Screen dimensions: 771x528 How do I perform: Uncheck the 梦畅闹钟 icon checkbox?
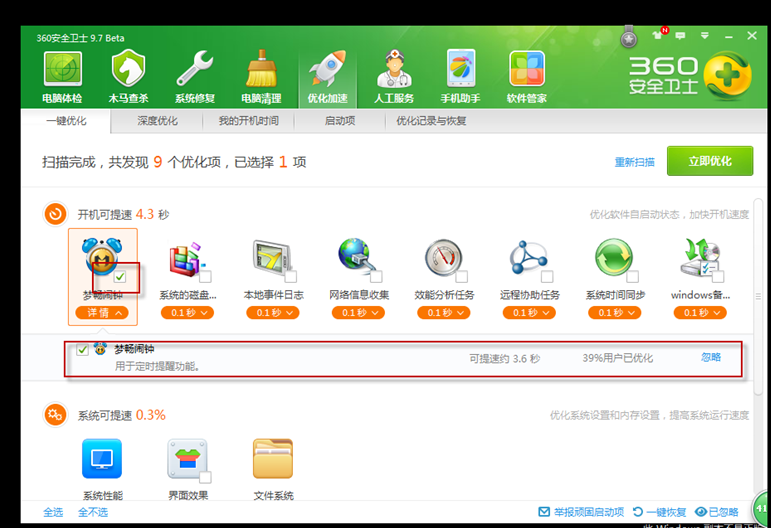(120, 277)
